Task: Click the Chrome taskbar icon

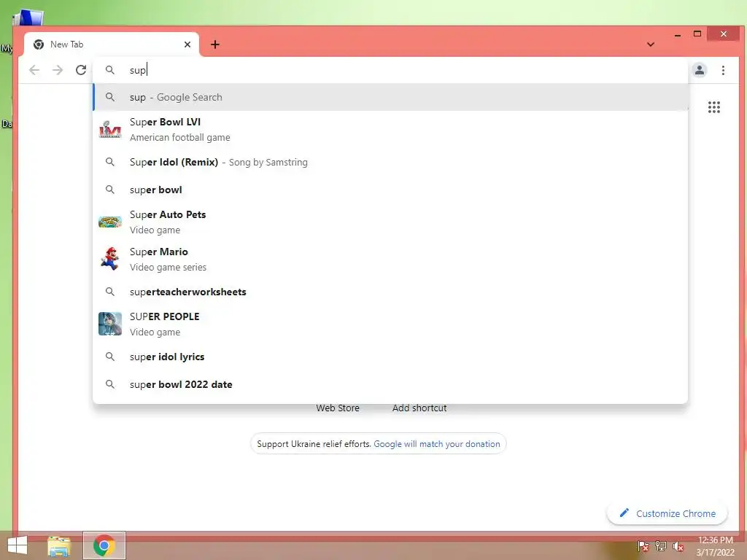Action: point(104,545)
